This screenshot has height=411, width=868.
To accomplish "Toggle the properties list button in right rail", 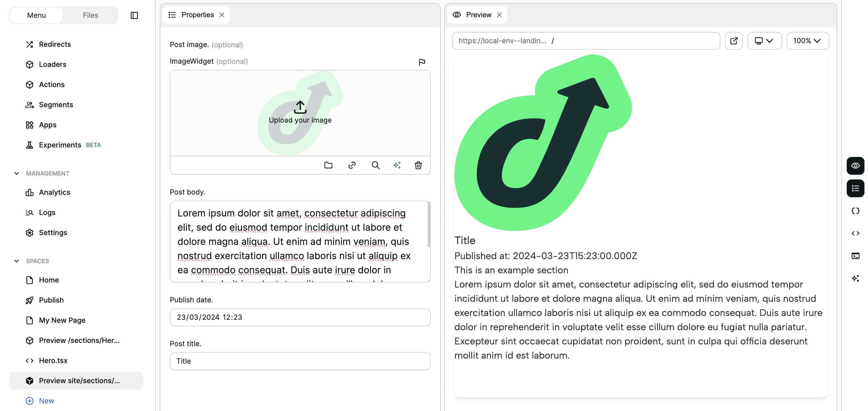I will click(855, 188).
